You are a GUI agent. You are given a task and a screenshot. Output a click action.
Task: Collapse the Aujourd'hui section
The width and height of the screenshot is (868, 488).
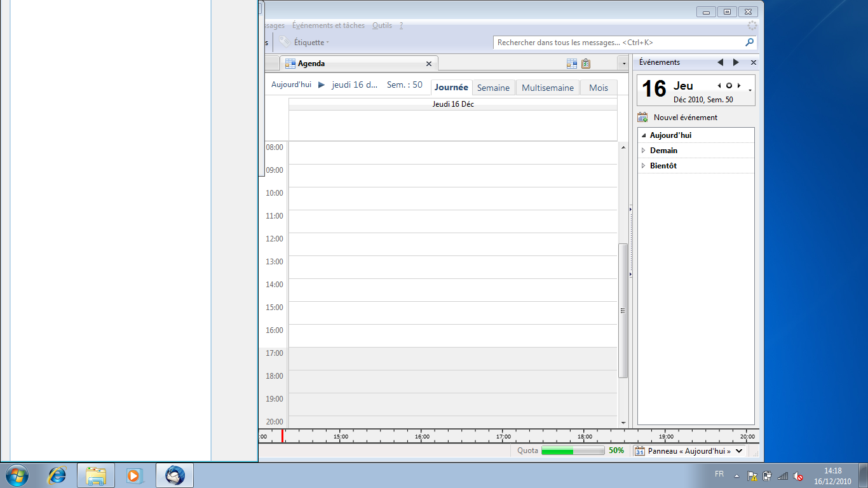pyautogui.click(x=644, y=135)
